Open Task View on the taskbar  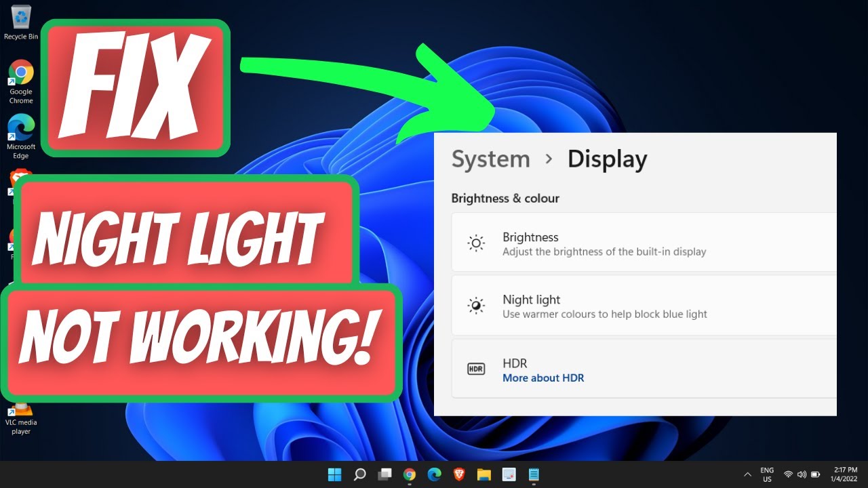point(384,474)
